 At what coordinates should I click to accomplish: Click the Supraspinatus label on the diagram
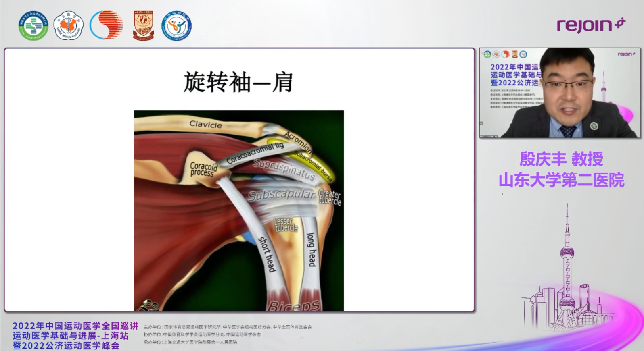[284, 169]
